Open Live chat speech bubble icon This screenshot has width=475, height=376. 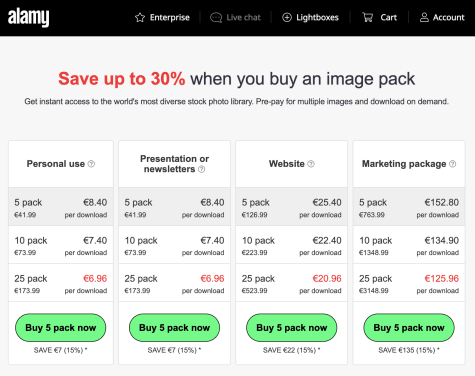pos(216,17)
